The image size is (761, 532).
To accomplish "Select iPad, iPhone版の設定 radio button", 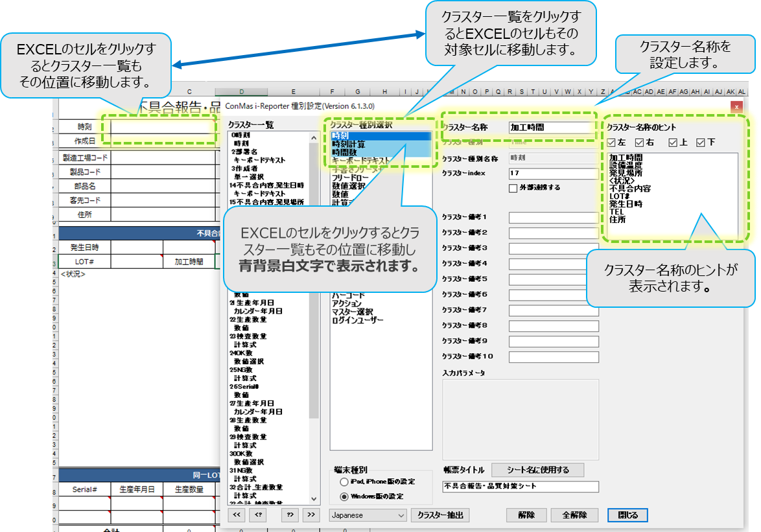I will (344, 482).
